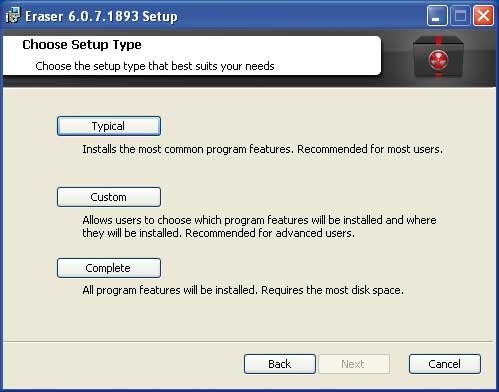The height and width of the screenshot is (392, 499).
Task: Click the Typical option description text
Action: point(263,149)
